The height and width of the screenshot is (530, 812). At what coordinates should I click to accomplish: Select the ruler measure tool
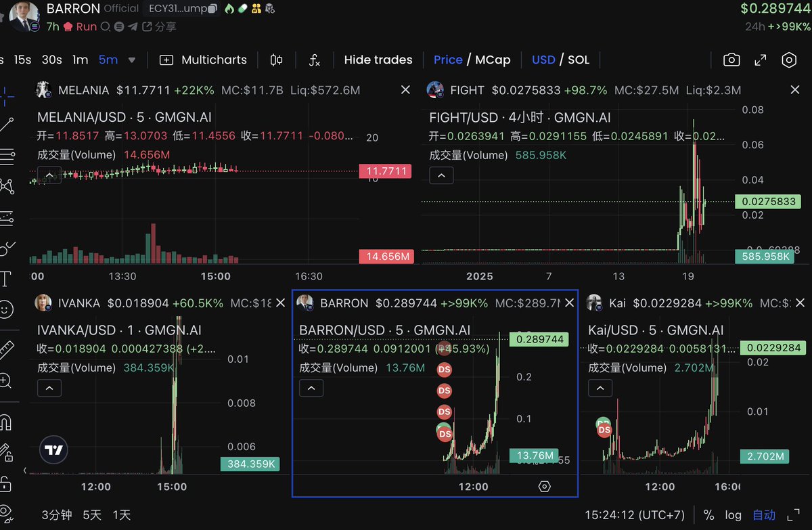click(x=5, y=349)
